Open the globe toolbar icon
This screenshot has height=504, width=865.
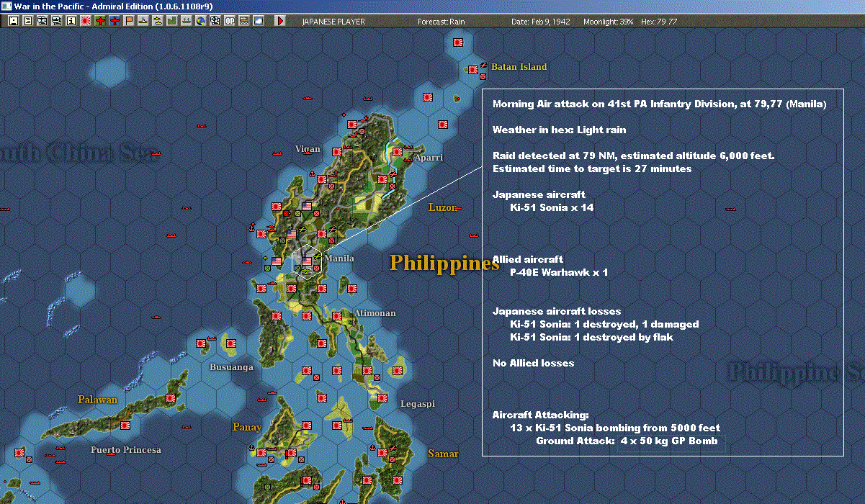(201, 21)
